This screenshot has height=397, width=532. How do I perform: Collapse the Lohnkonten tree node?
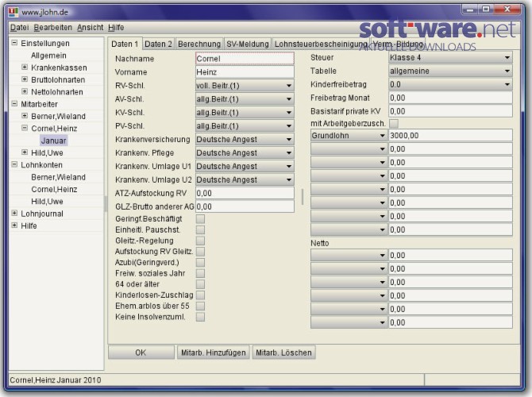tap(14, 164)
